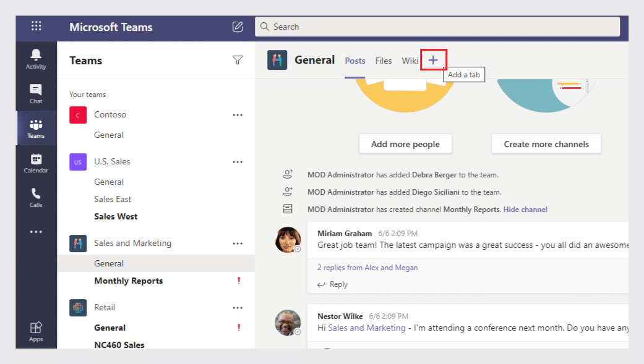The width and height of the screenshot is (644, 364).
Task: Show more apps ellipsis in left rail
Action: pos(36,232)
